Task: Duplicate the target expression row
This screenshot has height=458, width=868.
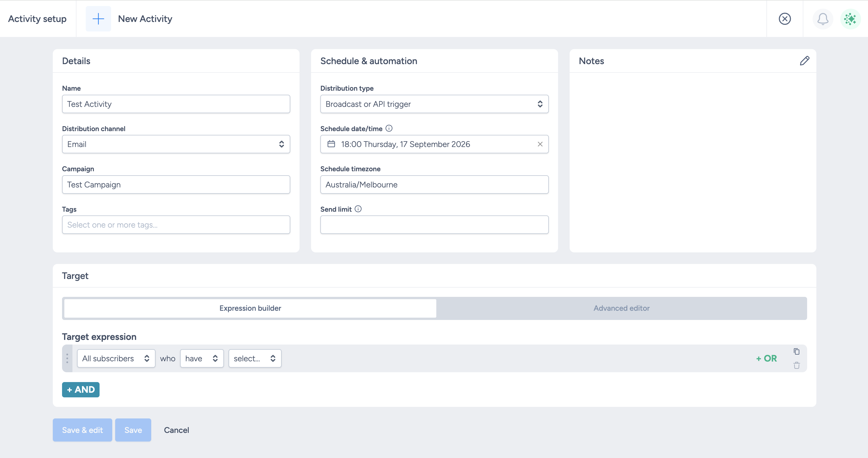Action: (x=796, y=351)
